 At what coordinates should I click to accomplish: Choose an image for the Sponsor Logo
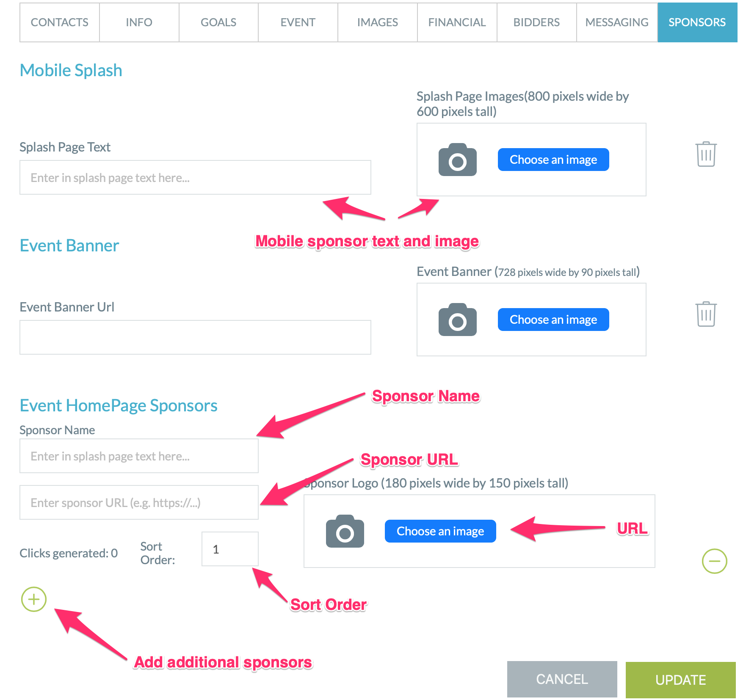coord(440,531)
